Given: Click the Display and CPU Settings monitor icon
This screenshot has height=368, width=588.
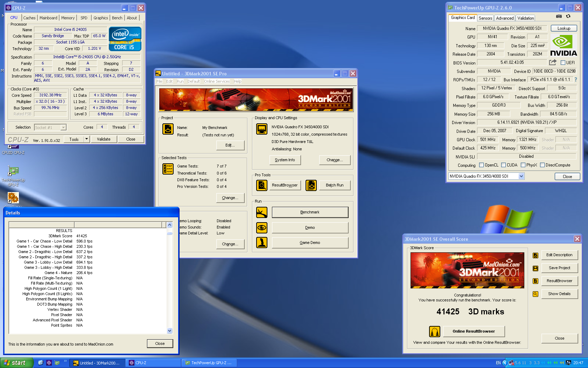Looking at the screenshot, I should (262, 129).
